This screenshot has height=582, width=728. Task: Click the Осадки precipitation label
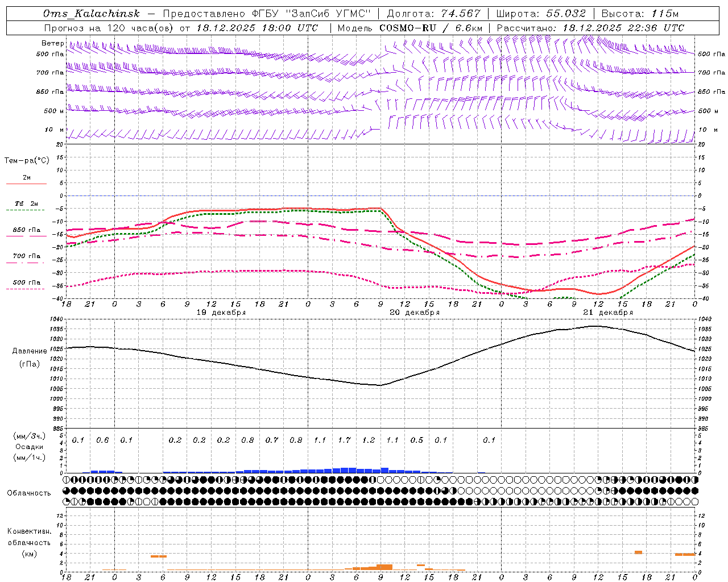coord(29,447)
